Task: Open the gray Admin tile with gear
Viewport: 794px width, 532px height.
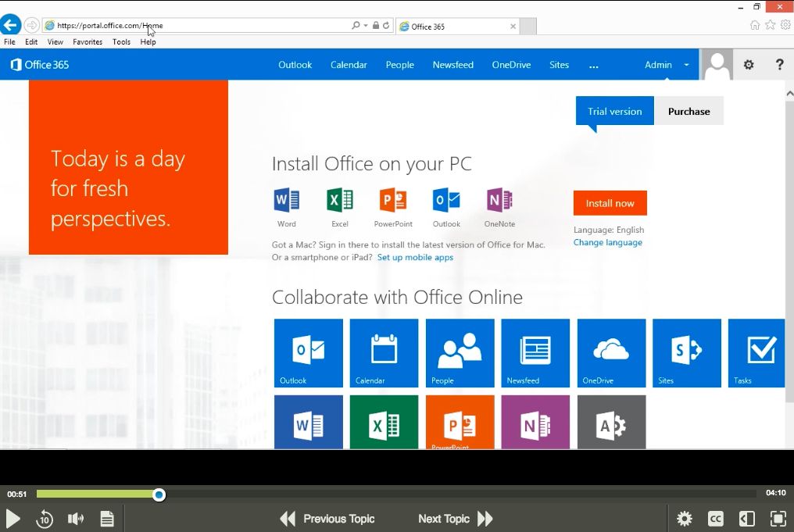Action: click(611, 422)
